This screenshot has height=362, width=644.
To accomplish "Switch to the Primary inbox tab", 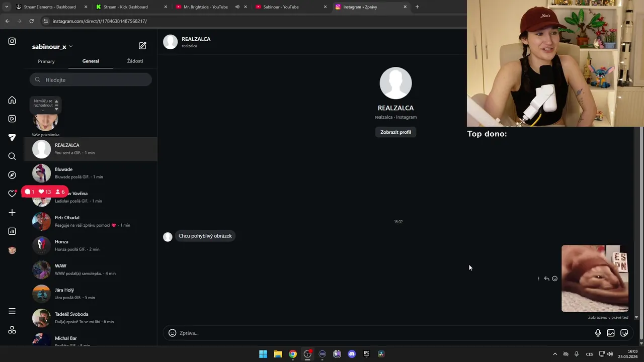I will click(x=46, y=61).
